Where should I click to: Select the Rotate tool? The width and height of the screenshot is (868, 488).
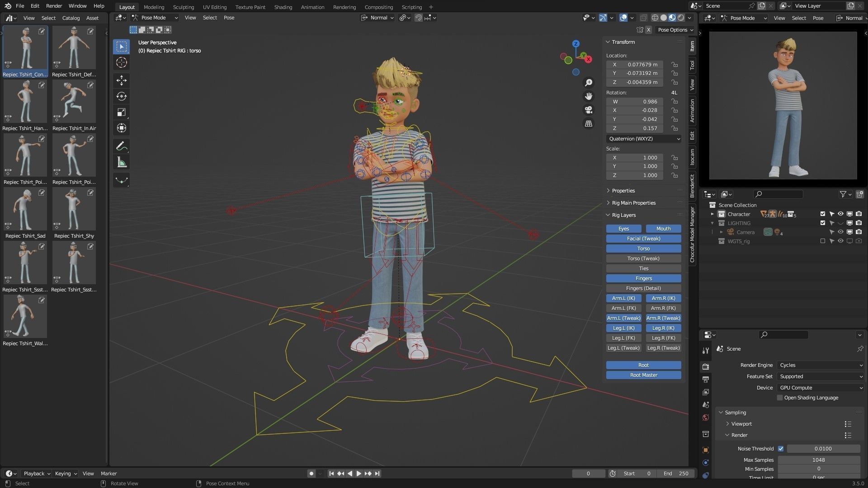pos(121,96)
